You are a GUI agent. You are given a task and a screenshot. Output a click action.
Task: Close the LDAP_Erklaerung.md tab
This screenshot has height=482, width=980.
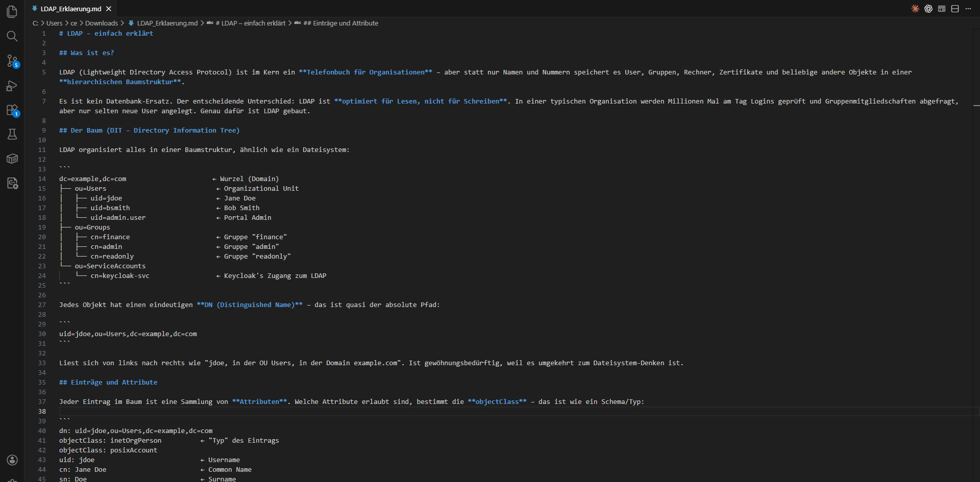point(109,9)
